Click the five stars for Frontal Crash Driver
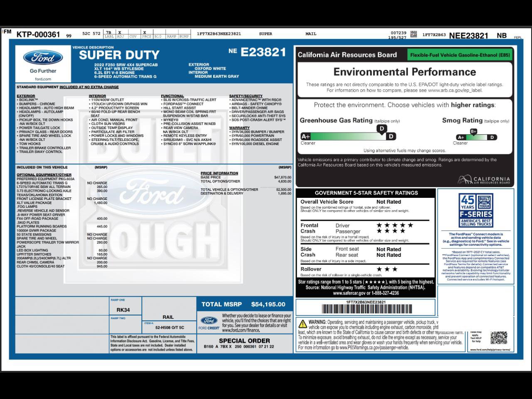532x399 pixels. point(395,225)
